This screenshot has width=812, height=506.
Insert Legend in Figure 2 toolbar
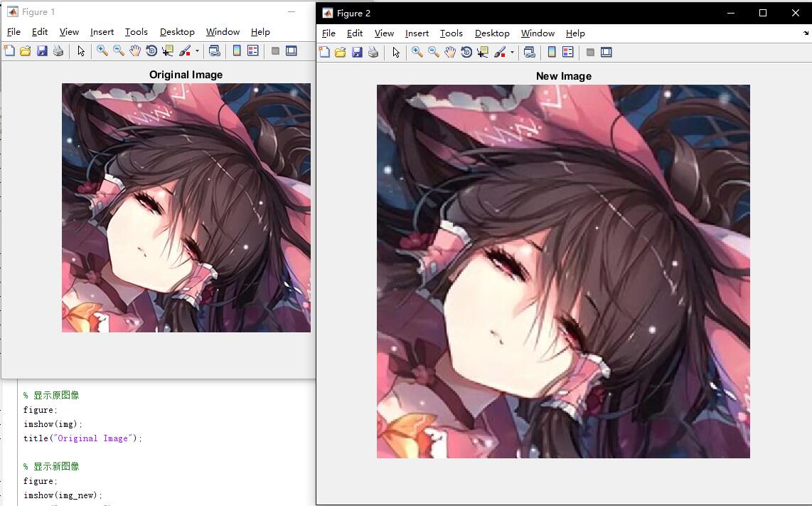click(567, 52)
